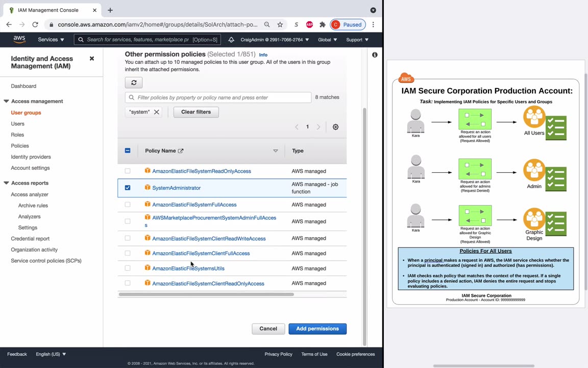Image resolution: width=588 pixels, height=368 pixels.
Task: Click the filter policies search field
Action: tap(218, 97)
